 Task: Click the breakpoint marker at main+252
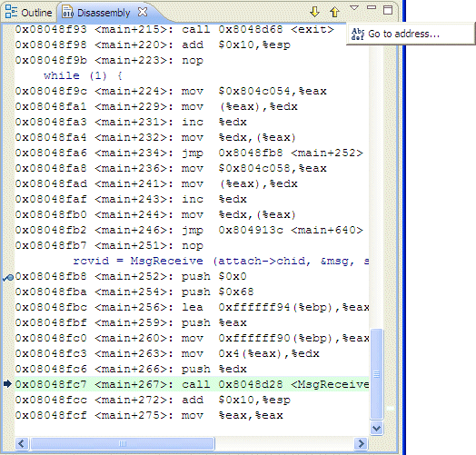(x=8, y=277)
